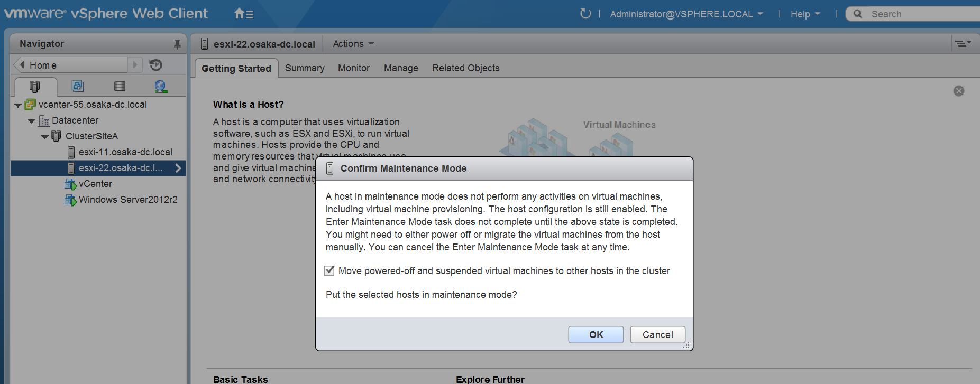This screenshot has height=384, width=980.
Task: Open the Administrator@VSPHERE.LOCAL user menu
Action: coord(686,14)
